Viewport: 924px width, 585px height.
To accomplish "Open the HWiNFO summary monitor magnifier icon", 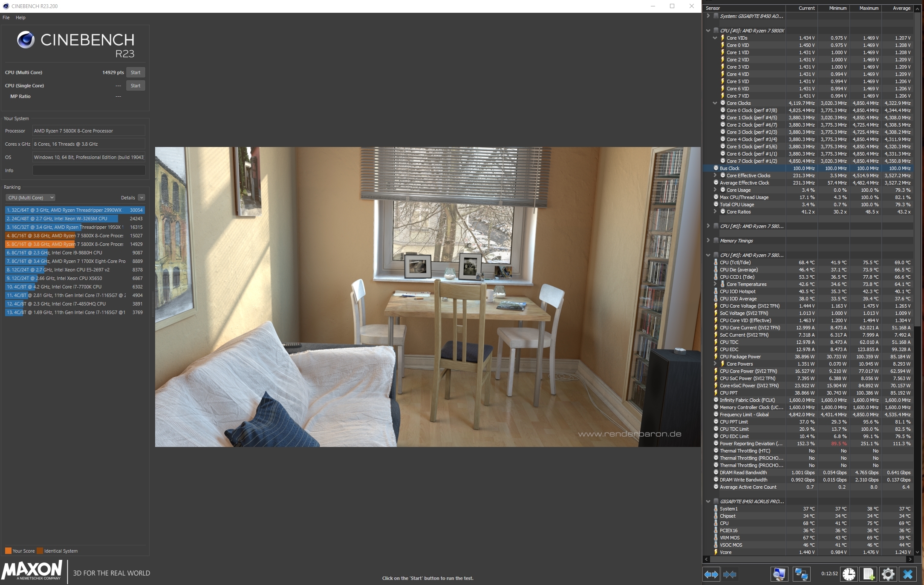I will 779,574.
